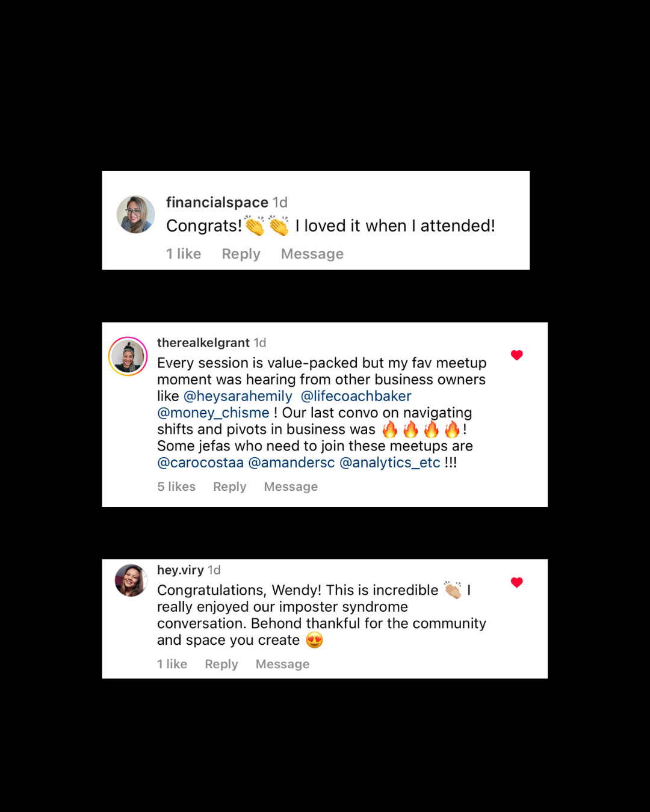Message hey.viry from the comment
The image size is (650, 812).
coord(282,664)
